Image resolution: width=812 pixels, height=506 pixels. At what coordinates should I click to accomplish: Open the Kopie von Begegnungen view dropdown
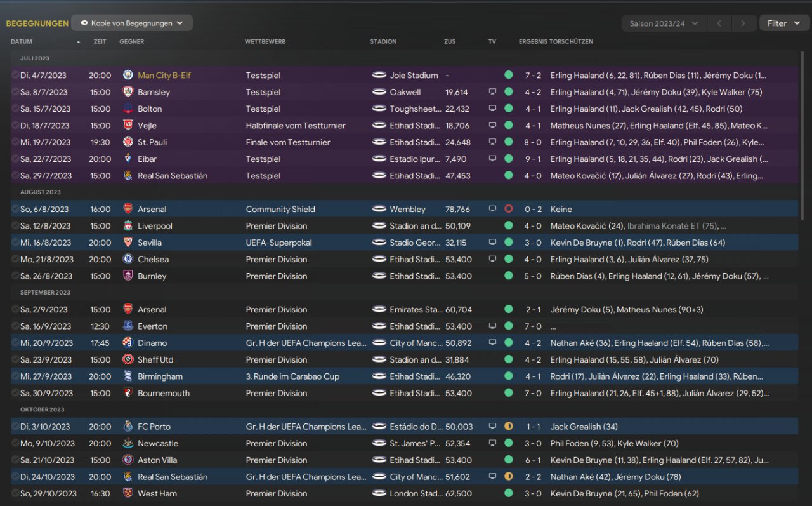click(132, 23)
